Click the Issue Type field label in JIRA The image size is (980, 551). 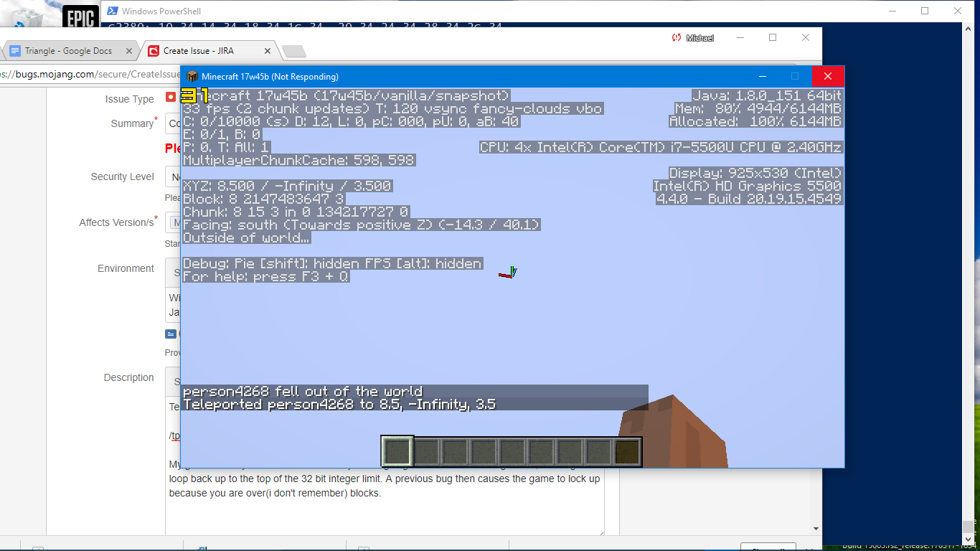(x=130, y=99)
